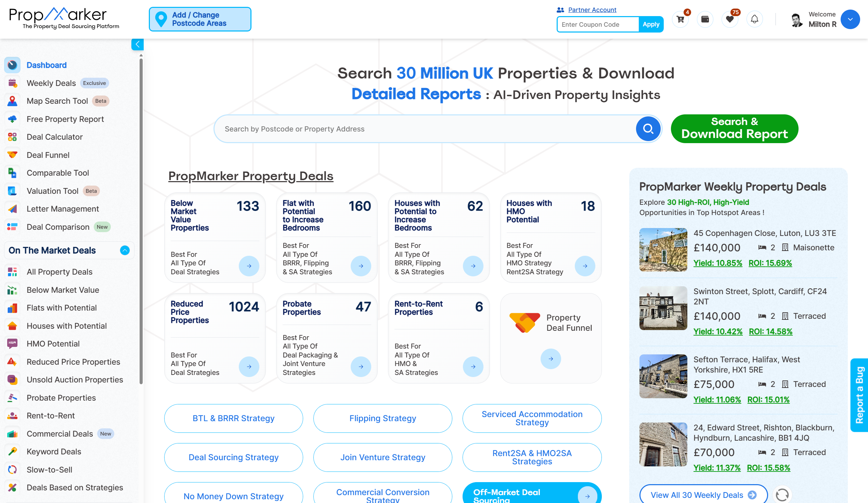This screenshot has width=868, height=503.
Task: Click the PropMarker logo
Action: 64,18
